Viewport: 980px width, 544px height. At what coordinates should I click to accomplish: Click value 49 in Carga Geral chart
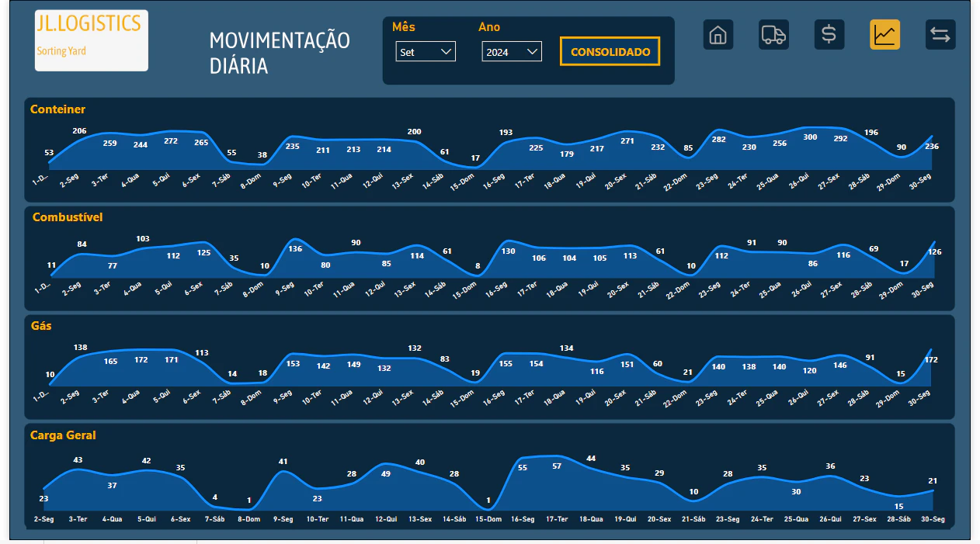pos(386,473)
